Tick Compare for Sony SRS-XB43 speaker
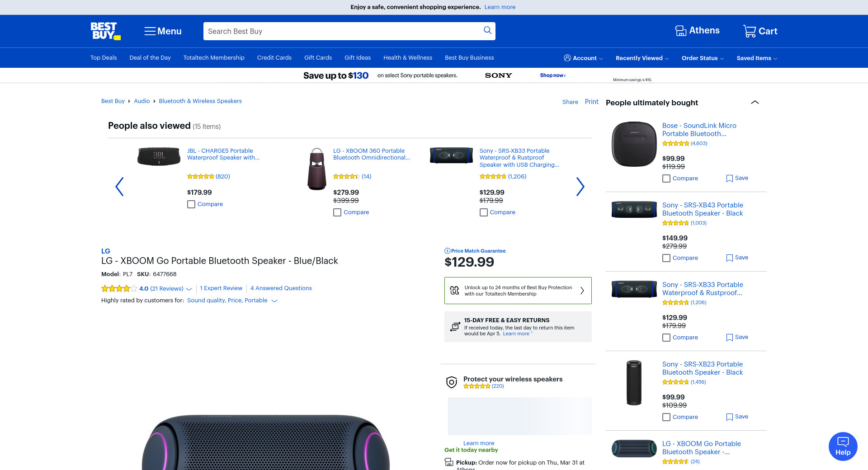 click(666, 258)
